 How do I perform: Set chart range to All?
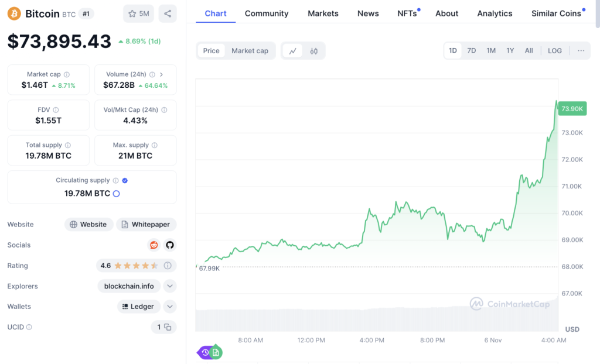click(x=529, y=50)
